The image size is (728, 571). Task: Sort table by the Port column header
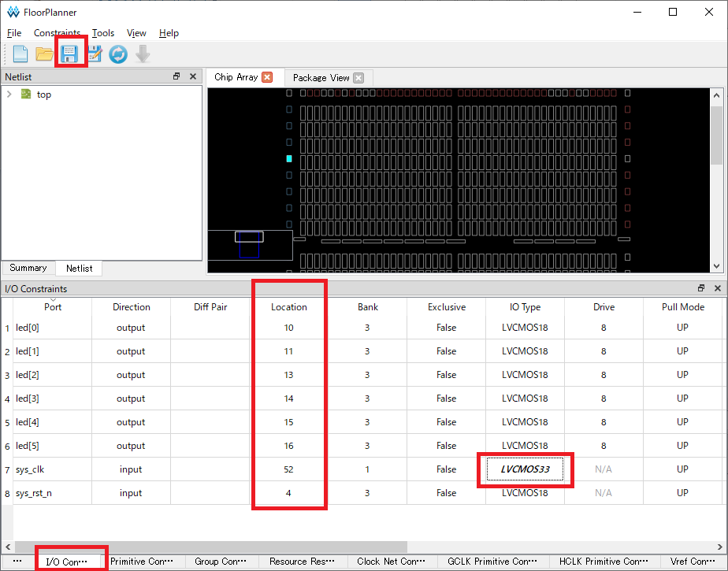[53, 307]
